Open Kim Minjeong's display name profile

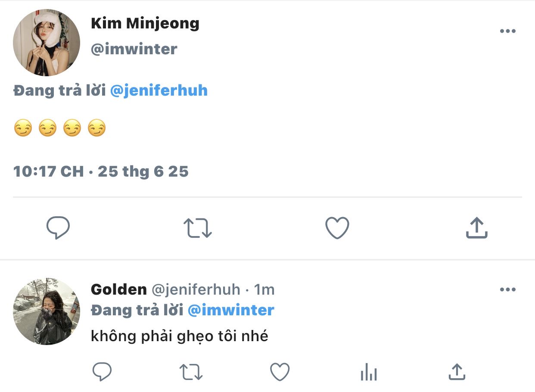click(145, 24)
